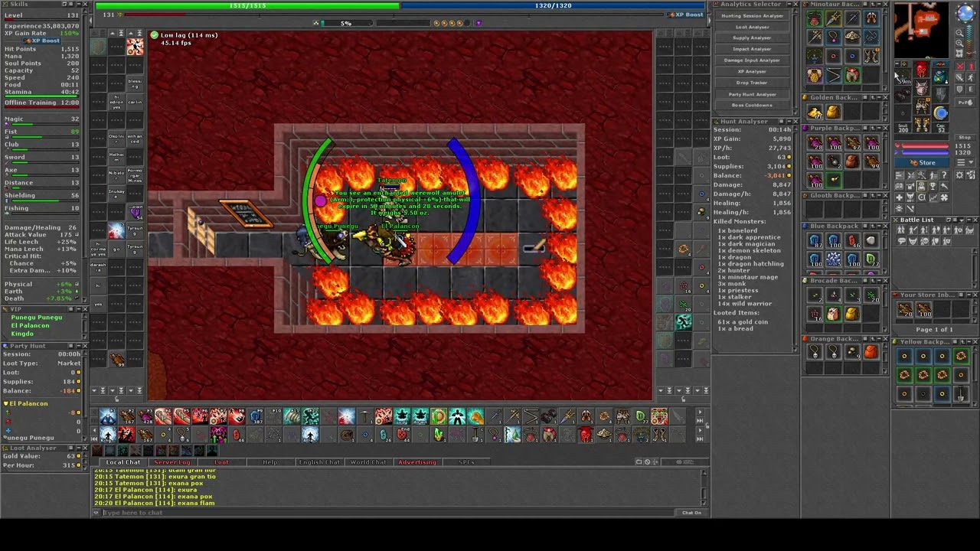Viewport: 980px width, 551px height.
Task: Click the trophy icon in control buttons
Action: (933, 187)
